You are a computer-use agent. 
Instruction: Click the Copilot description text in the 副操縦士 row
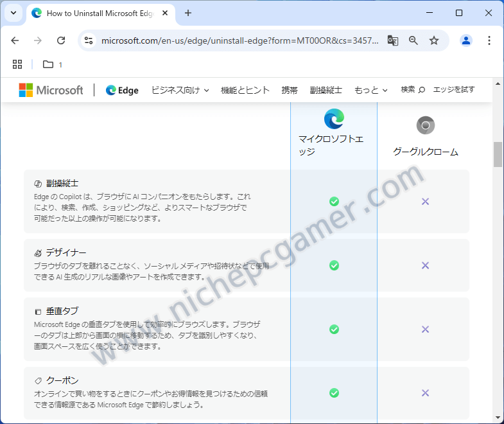[x=142, y=208]
